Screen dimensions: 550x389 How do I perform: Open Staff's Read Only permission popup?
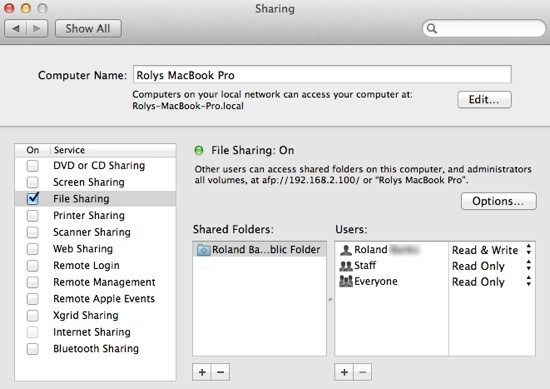[x=492, y=266]
